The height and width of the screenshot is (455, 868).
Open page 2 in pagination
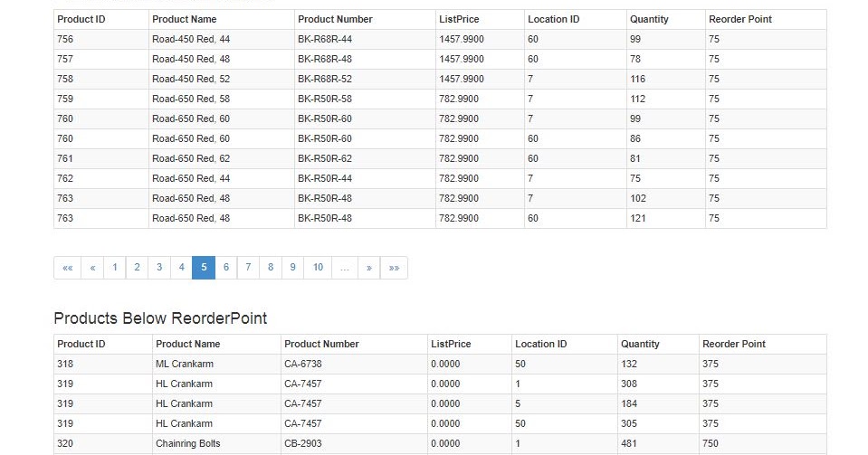coord(137,268)
